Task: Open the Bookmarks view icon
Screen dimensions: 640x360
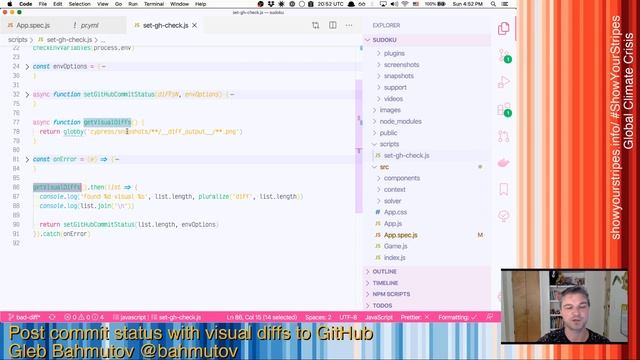Action: tap(504, 189)
